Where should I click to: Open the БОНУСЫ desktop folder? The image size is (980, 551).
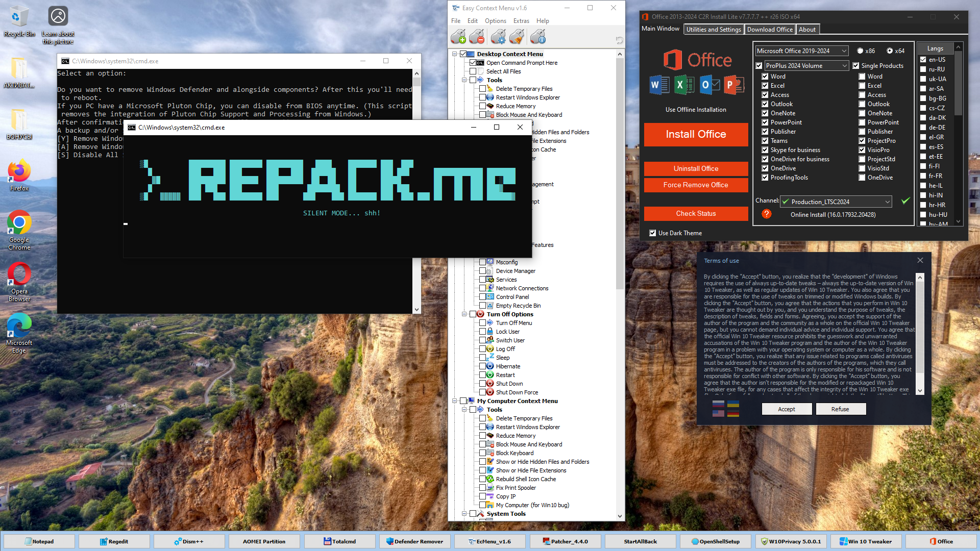coord(19,124)
